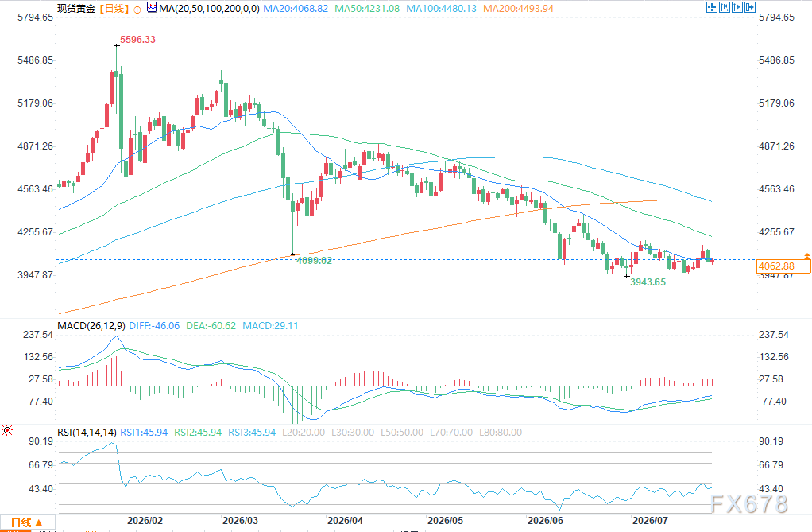Click the orange circled-plus icon beside 日线
Screen dimensions: 812x532
coord(137,10)
